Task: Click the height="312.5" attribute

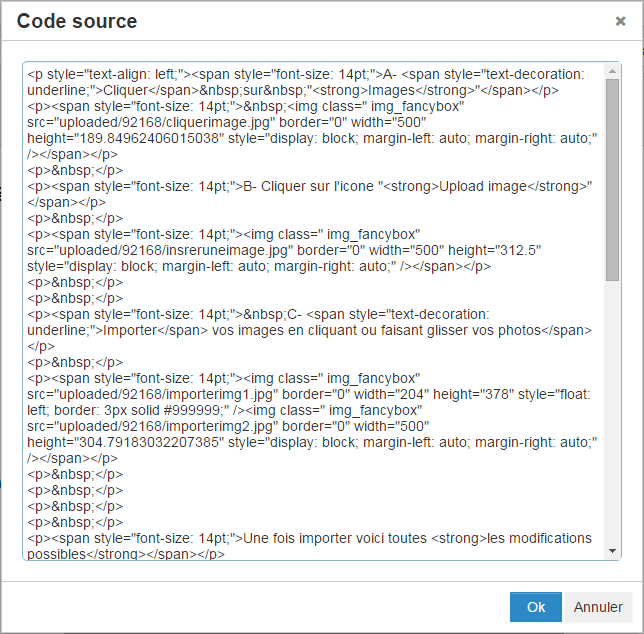Action: (x=494, y=250)
